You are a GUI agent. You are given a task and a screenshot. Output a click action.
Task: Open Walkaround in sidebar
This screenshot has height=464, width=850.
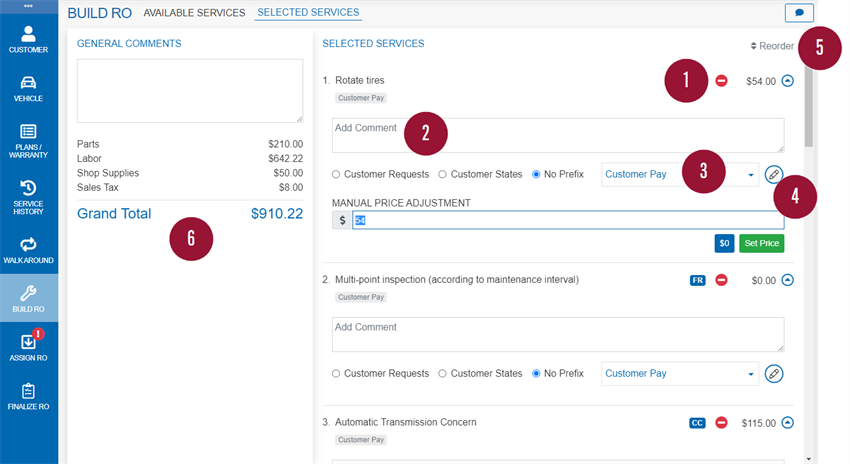pyautogui.click(x=28, y=250)
